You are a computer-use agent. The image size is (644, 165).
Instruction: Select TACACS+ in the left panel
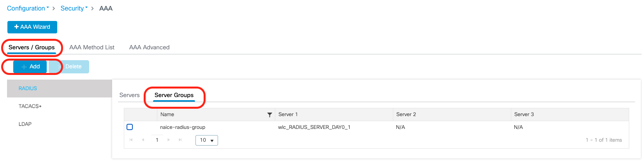(x=30, y=106)
